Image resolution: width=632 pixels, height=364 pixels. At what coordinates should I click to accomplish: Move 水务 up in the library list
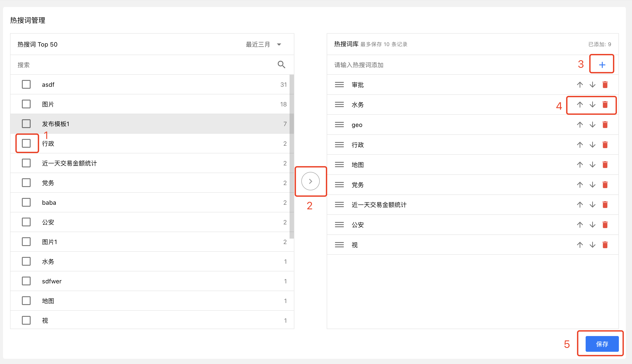(580, 104)
